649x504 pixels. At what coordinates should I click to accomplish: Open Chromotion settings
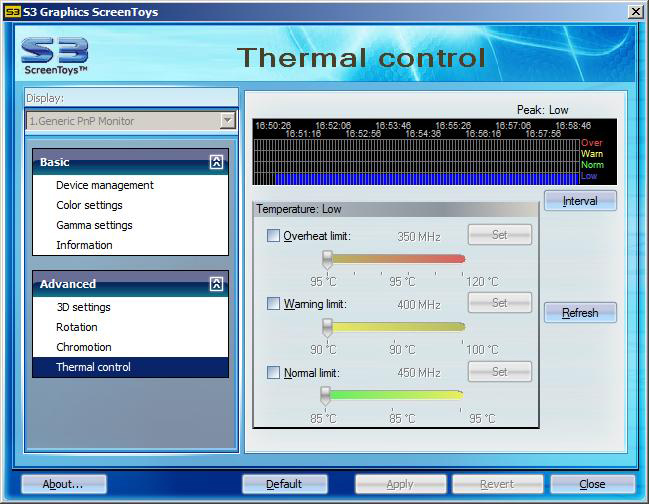click(84, 347)
